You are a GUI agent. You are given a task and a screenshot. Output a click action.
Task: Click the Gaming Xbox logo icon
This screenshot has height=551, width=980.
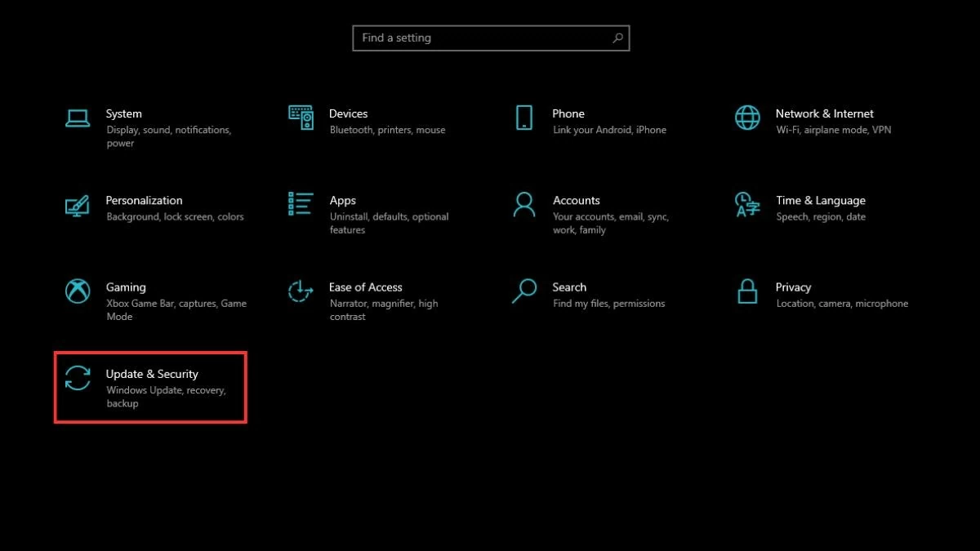[x=78, y=291]
